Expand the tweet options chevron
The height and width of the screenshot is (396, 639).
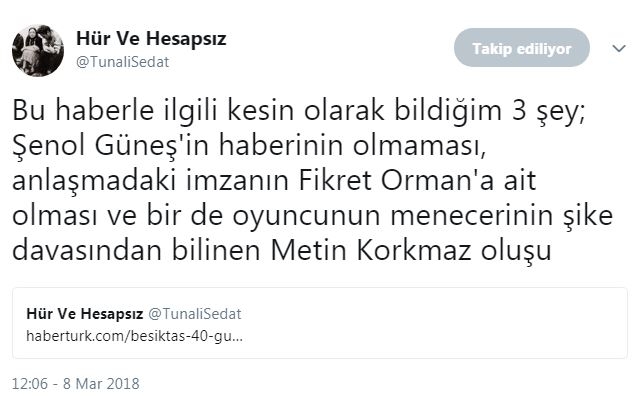point(619,48)
